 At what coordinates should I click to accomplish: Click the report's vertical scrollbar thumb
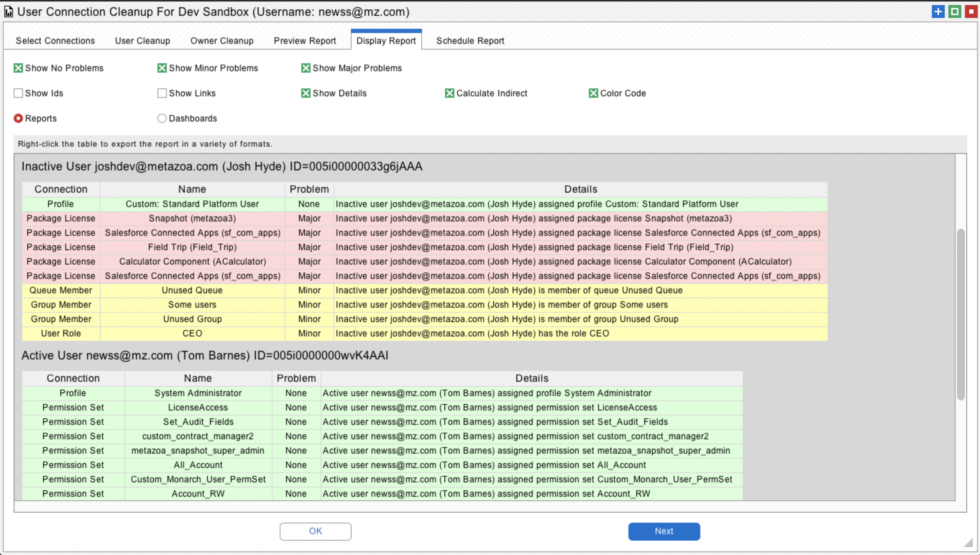[x=961, y=314]
